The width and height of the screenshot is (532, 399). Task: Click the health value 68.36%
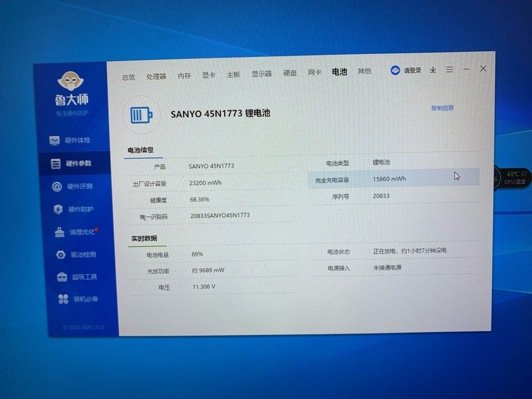(200, 199)
